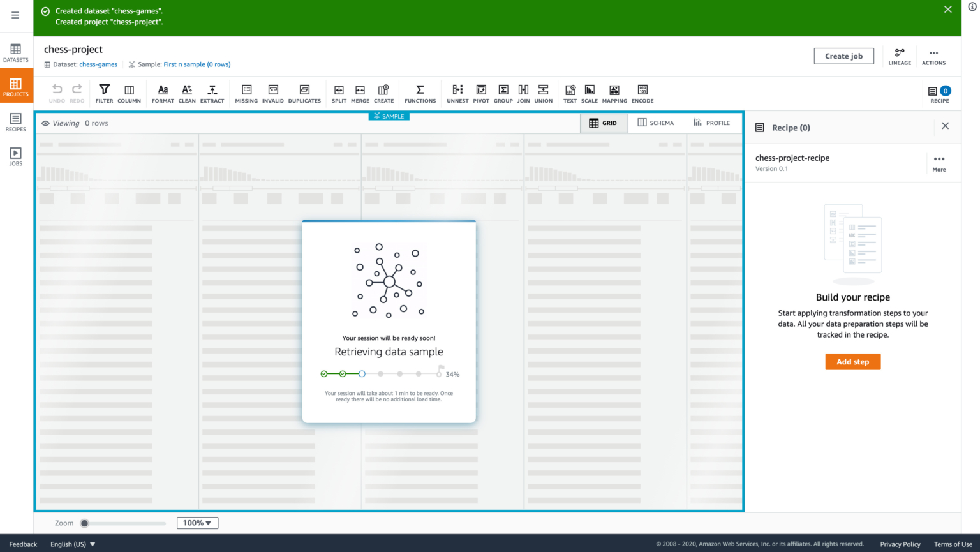This screenshot has height=552, width=980.
Task: Open the Lineage view
Action: (900, 56)
